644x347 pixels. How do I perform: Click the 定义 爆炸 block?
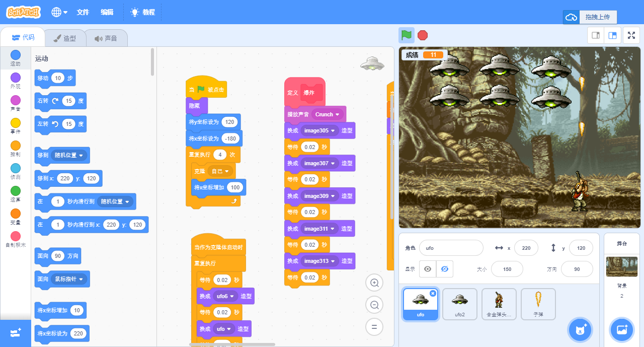(x=304, y=92)
